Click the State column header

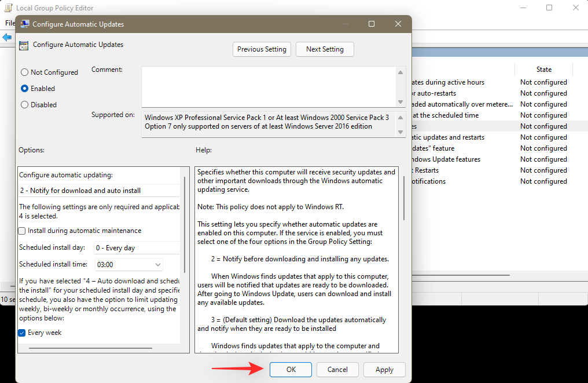(543, 70)
